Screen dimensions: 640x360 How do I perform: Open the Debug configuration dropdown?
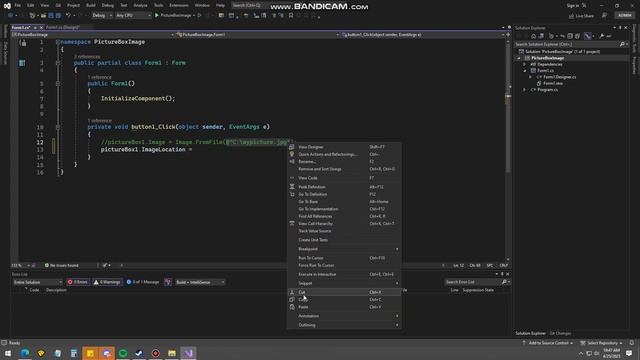(x=102, y=16)
